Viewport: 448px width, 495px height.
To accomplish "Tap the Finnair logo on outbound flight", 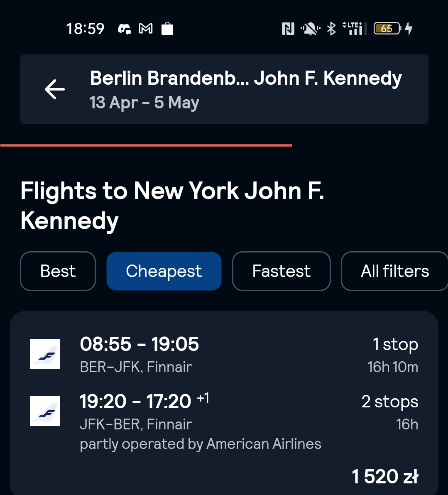I will [45, 353].
